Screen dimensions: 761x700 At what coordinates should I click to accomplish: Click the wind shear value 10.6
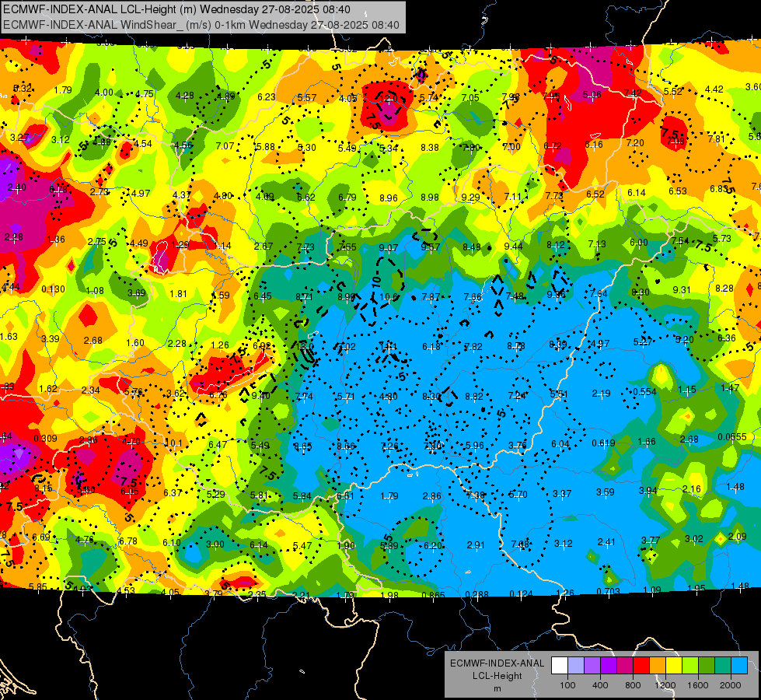388,297
